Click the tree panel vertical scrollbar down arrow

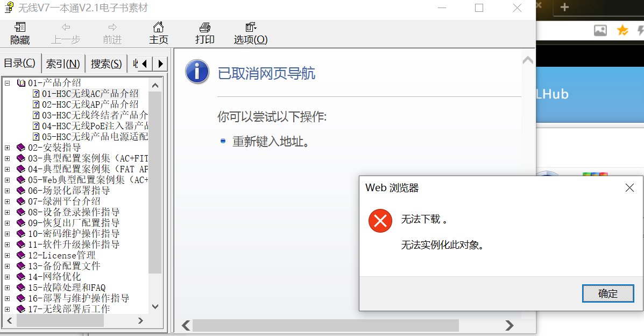click(155, 306)
